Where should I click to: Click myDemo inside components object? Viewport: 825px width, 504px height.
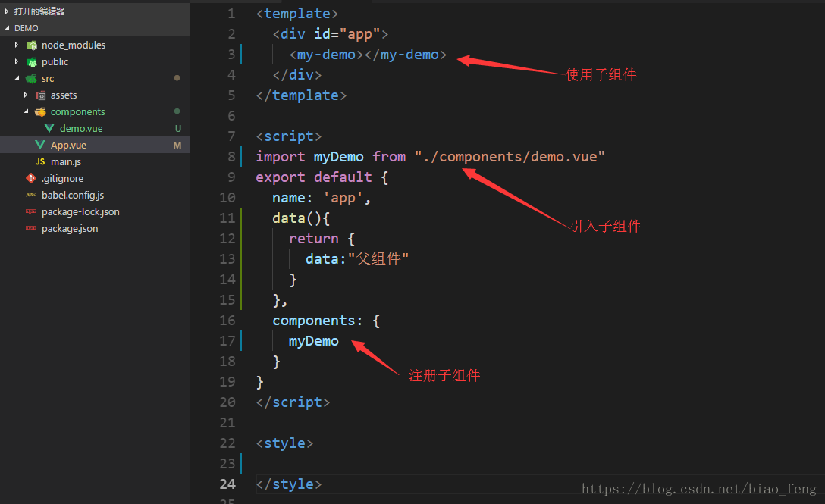point(314,341)
